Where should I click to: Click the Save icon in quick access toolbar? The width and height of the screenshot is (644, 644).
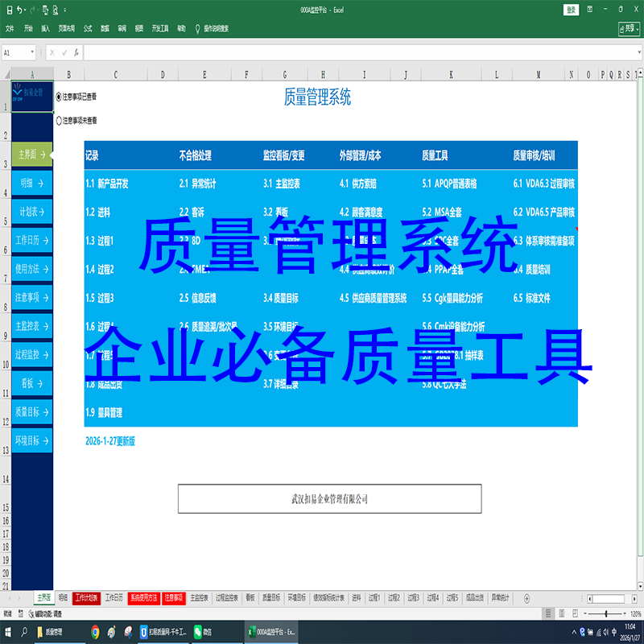pyautogui.click(x=9, y=10)
